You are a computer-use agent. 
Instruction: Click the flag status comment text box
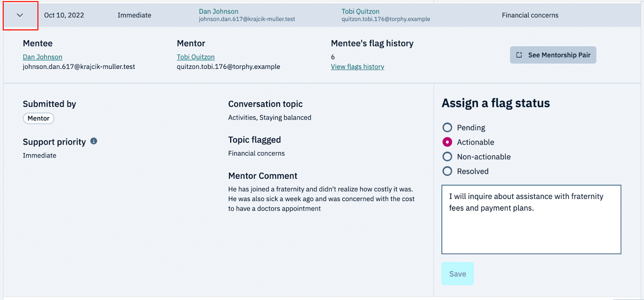[x=531, y=219]
